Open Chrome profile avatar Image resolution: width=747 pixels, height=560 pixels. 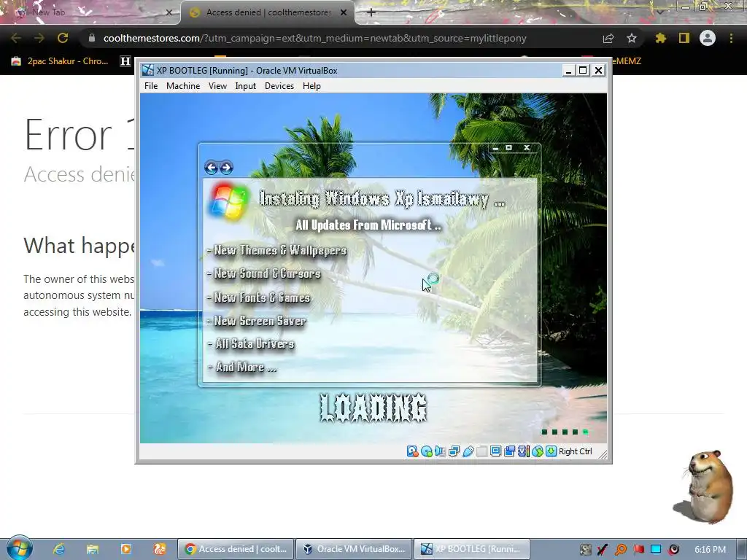(708, 38)
